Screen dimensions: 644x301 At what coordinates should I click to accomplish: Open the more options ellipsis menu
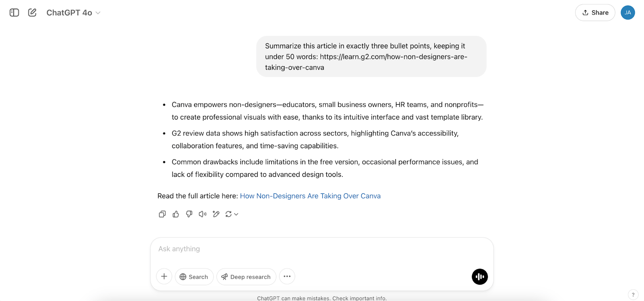(x=287, y=276)
